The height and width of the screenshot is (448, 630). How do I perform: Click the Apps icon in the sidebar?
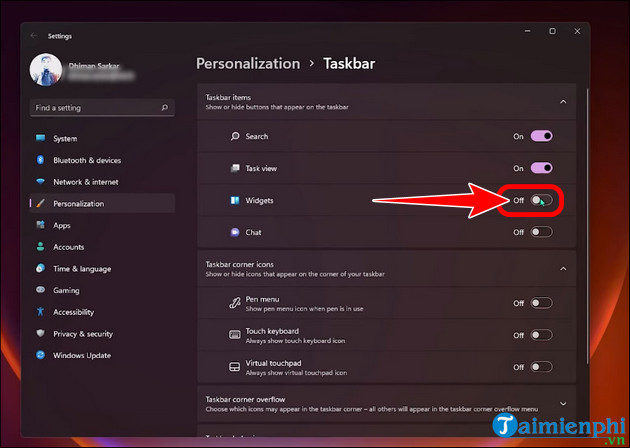(x=40, y=225)
